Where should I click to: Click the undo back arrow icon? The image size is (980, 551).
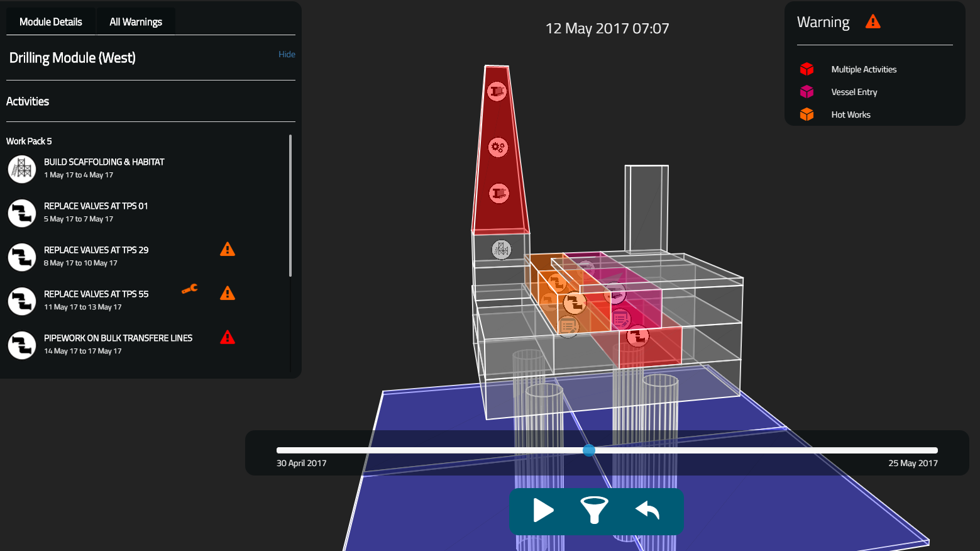[647, 510]
